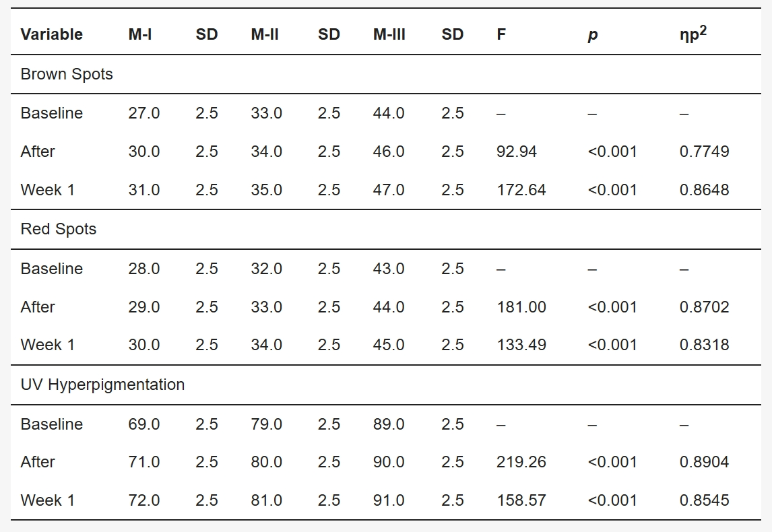Click the UV Hyperpigmentation baseline value 69.0
This screenshot has width=772, height=532.
coord(143,424)
